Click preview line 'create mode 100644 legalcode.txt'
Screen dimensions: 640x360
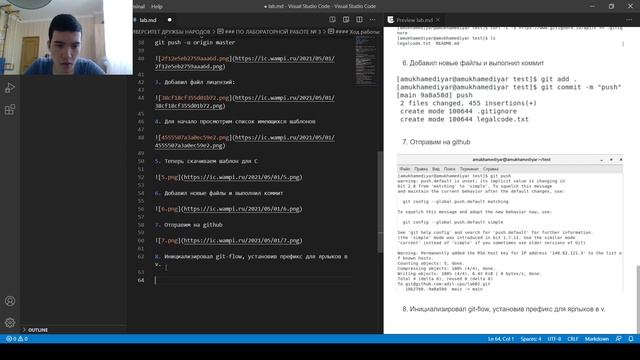point(464,119)
